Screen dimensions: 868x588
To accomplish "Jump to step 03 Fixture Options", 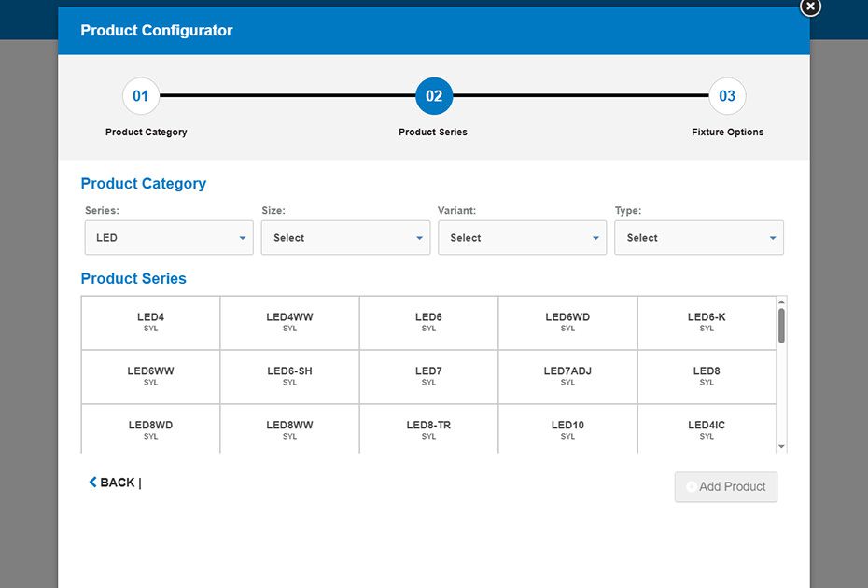I will tap(727, 96).
